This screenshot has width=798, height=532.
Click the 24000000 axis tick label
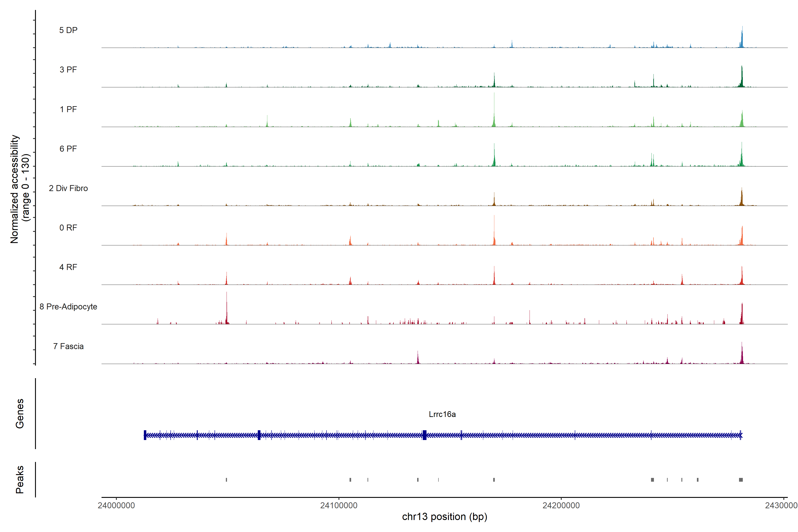116,506
